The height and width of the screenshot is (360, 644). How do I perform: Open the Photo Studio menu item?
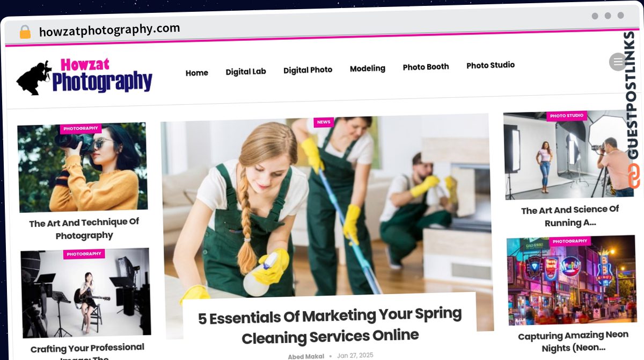tap(491, 65)
